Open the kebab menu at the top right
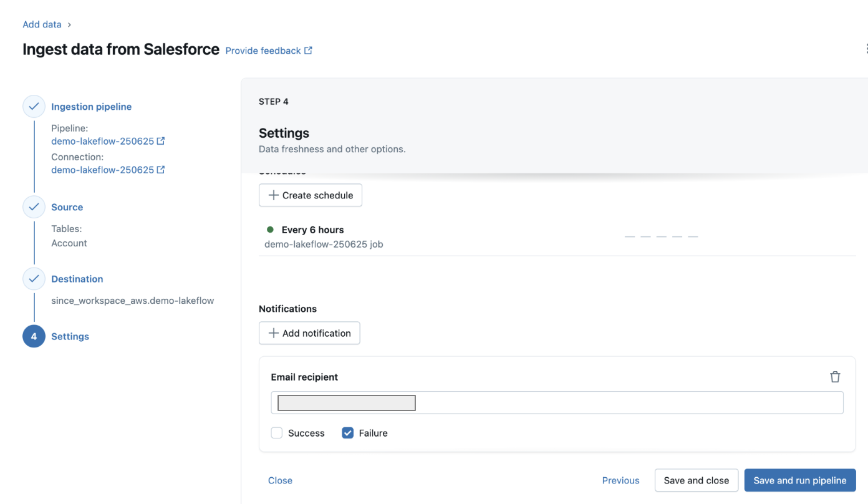The height and width of the screenshot is (504, 868). [867, 48]
